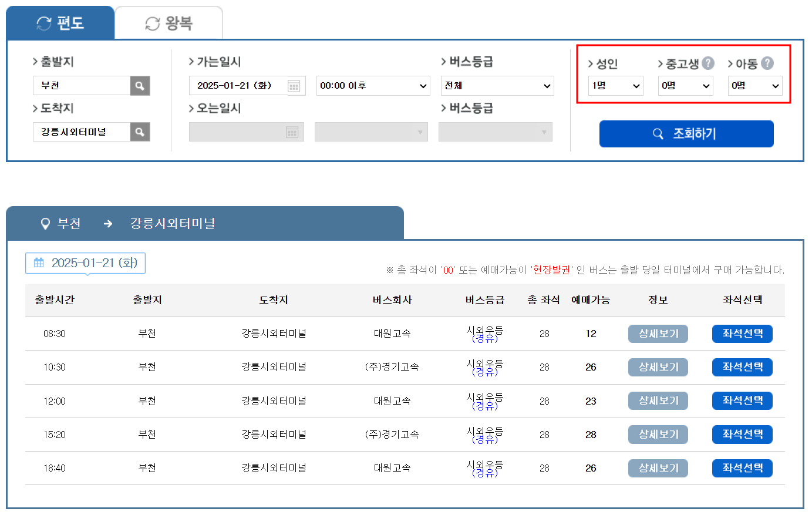The image size is (812, 515).
Task: Click the search icon next to 부천 departure
Action: [140, 86]
